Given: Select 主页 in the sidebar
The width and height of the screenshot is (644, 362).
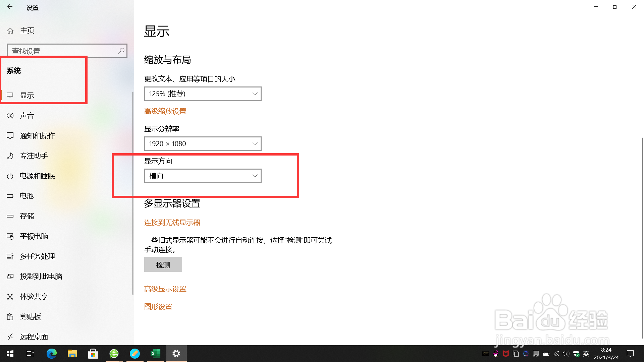Looking at the screenshot, I should click(x=27, y=30).
